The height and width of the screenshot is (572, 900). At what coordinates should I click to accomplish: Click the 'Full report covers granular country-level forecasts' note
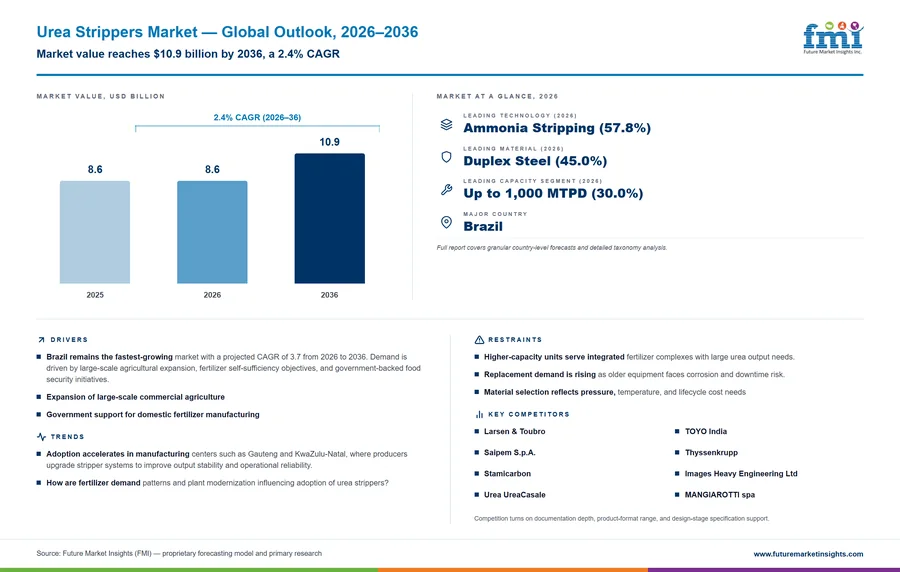[552, 248]
